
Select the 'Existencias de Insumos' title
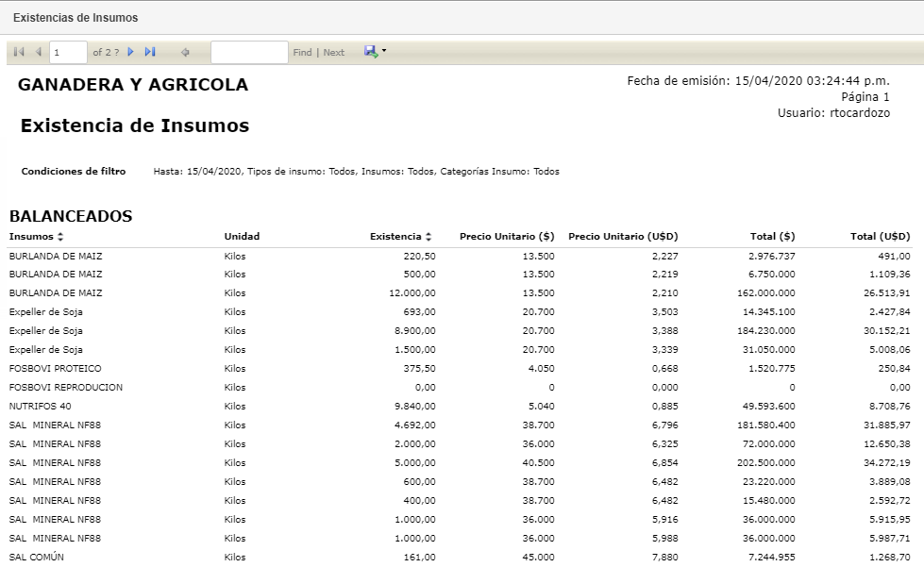(x=76, y=18)
